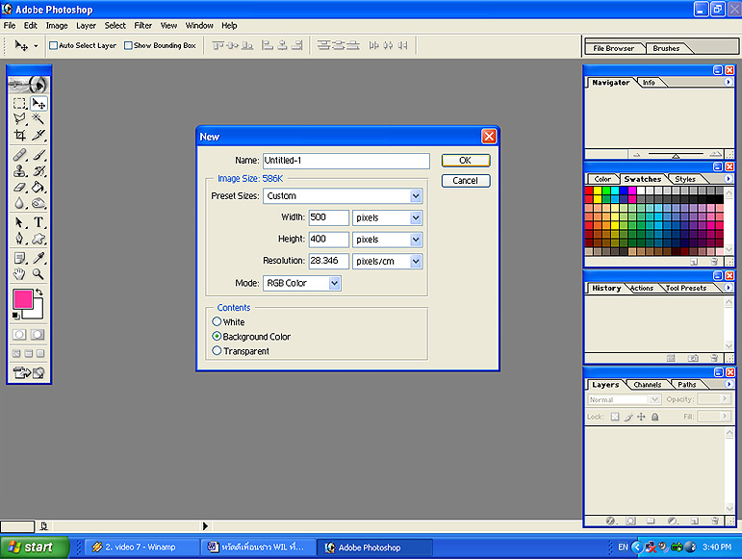
Task: Switch to the Channels tab
Action: (648, 385)
